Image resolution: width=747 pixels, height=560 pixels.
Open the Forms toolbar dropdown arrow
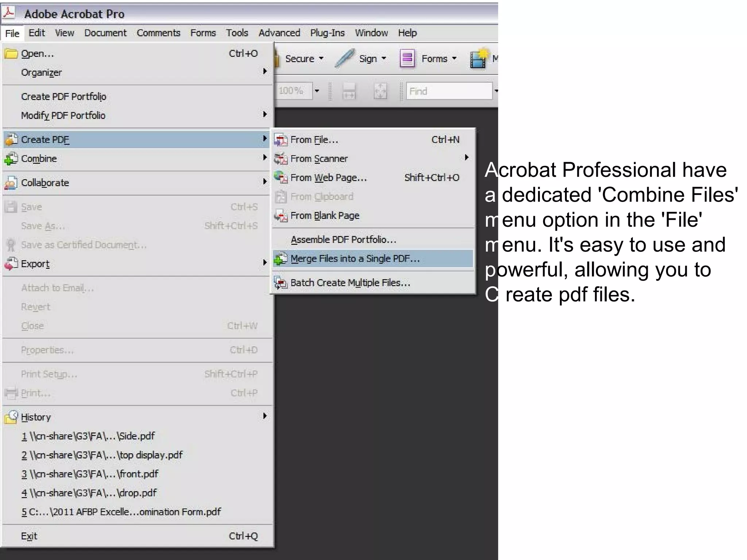click(454, 58)
